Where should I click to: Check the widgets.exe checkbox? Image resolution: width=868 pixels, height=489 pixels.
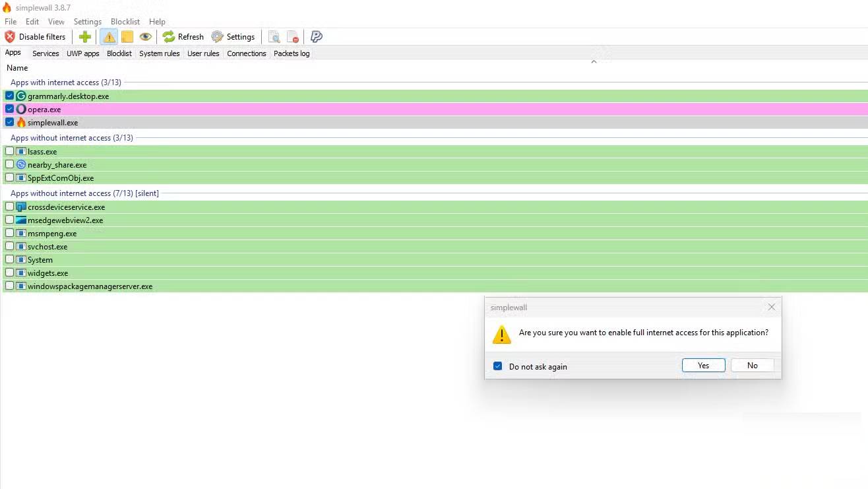pos(9,273)
